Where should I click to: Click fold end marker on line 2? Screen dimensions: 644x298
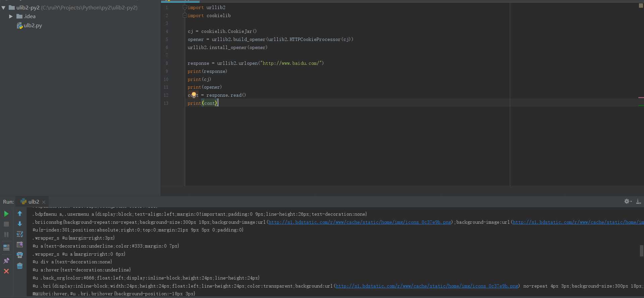coord(185,15)
